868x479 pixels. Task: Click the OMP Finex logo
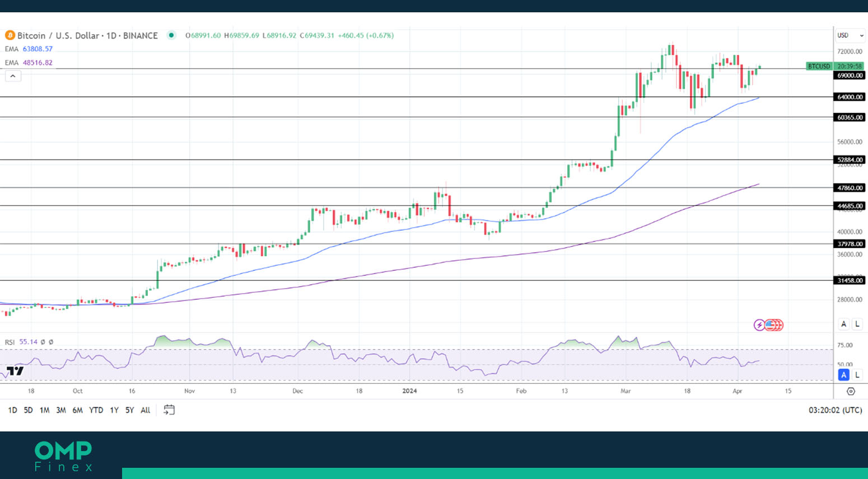(x=63, y=457)
